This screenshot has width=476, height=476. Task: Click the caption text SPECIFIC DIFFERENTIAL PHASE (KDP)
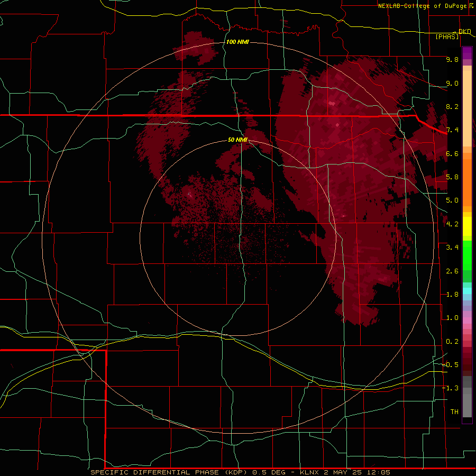point(170,472)
